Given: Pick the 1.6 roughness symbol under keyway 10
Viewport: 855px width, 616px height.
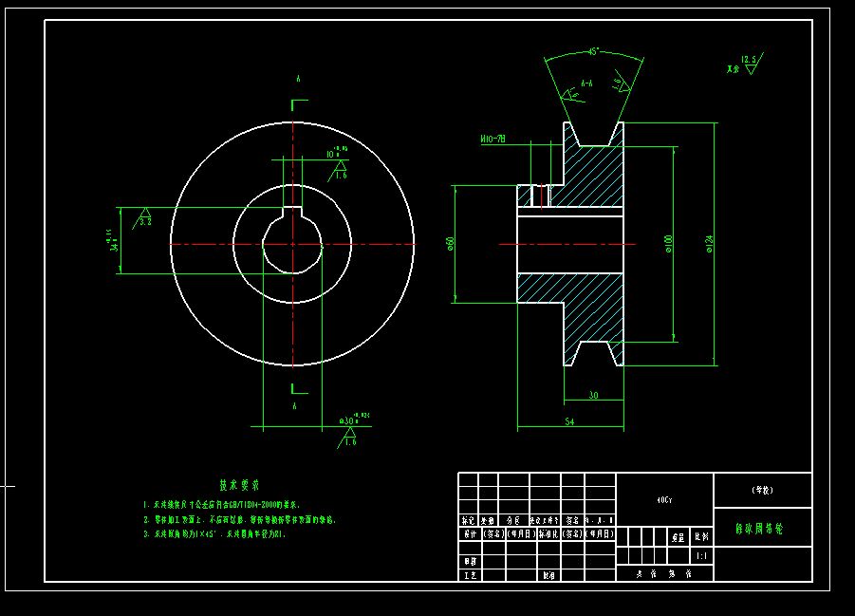Looking at the screenshot, I should click(338, 171).
